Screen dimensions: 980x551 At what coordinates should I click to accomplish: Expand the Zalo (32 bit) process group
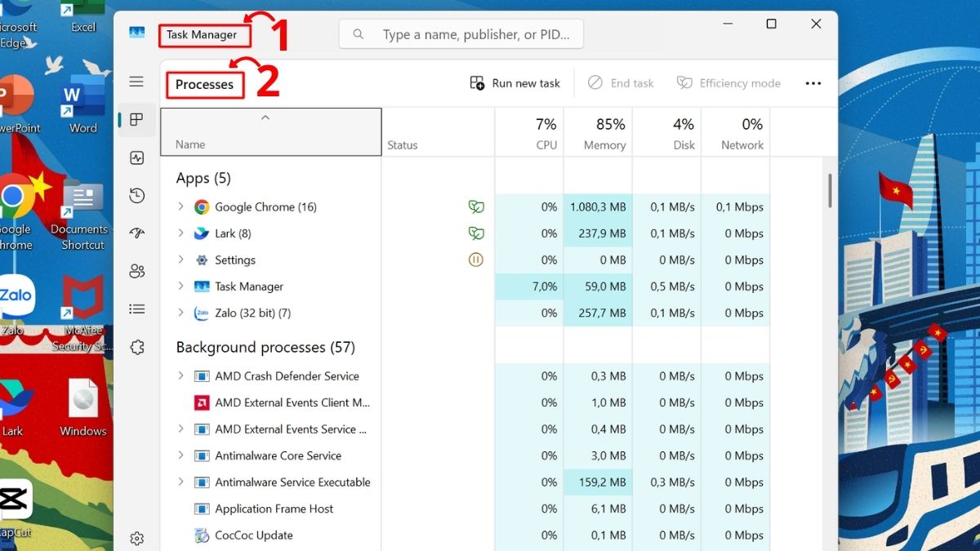[x=180, y=313]
